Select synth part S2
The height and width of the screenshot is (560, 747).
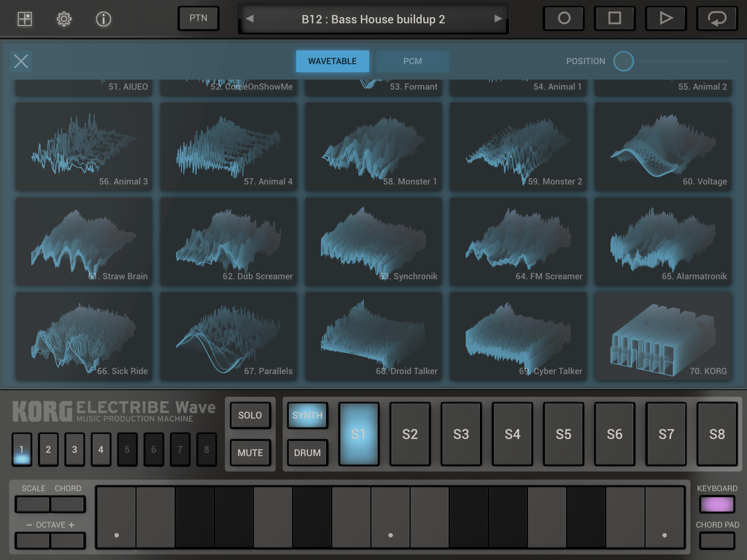(x=410, y=434)
